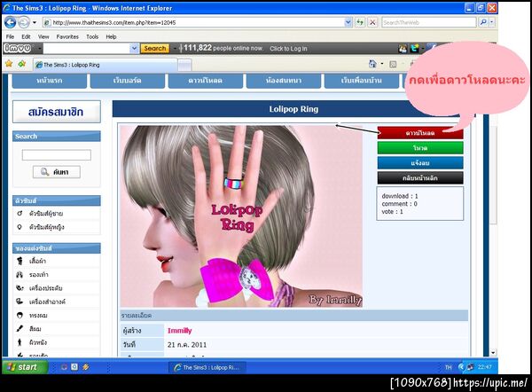
Task: Click the สมัครสมาชิก register button
Action: [x=57, y=112]
